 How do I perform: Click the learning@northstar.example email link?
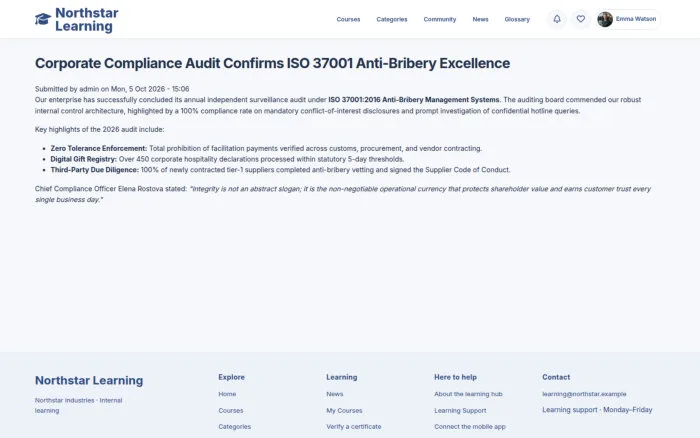click(x=584, y=394)
